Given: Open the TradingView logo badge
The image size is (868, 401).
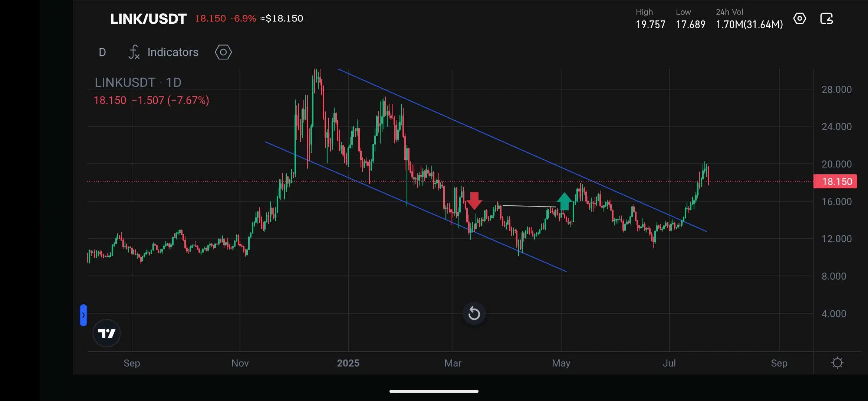Looking at the screenshot, I should pos(106,333).
